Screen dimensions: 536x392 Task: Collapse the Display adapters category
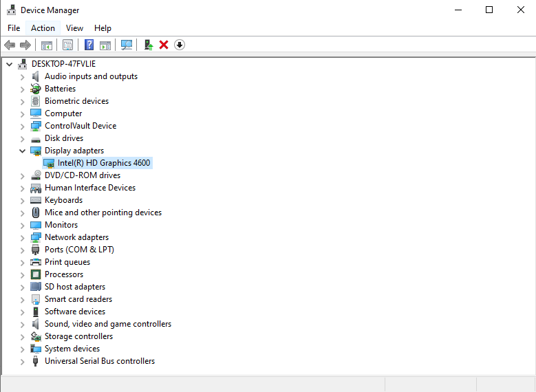point(22,151)
